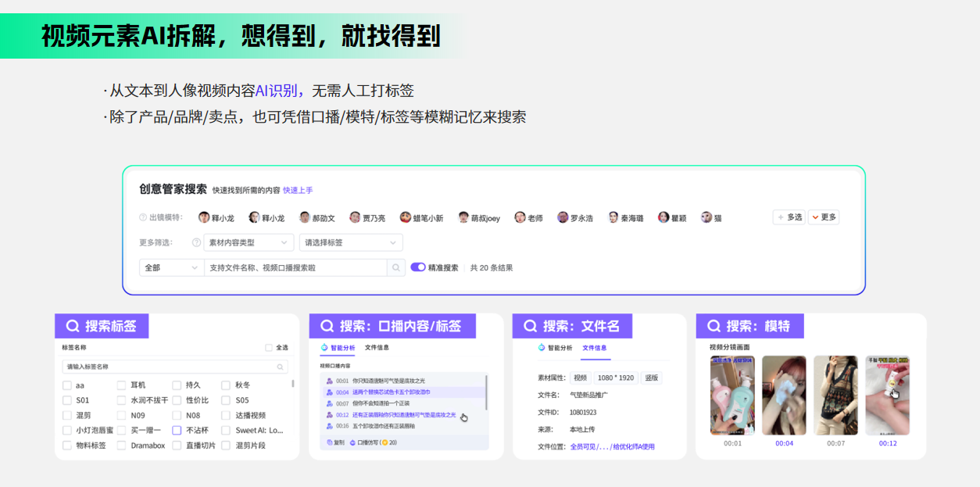
Task: Click the 复制 copy icon
Action: coord(330,442)
